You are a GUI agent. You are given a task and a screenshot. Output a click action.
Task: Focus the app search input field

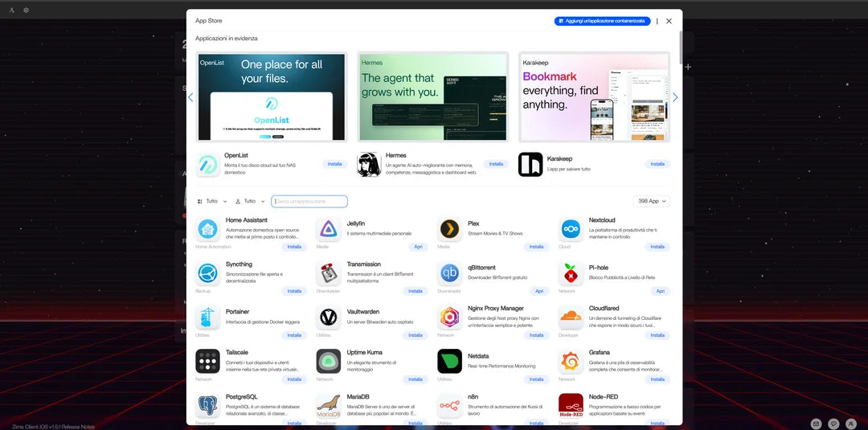click(x=309, y=202)
